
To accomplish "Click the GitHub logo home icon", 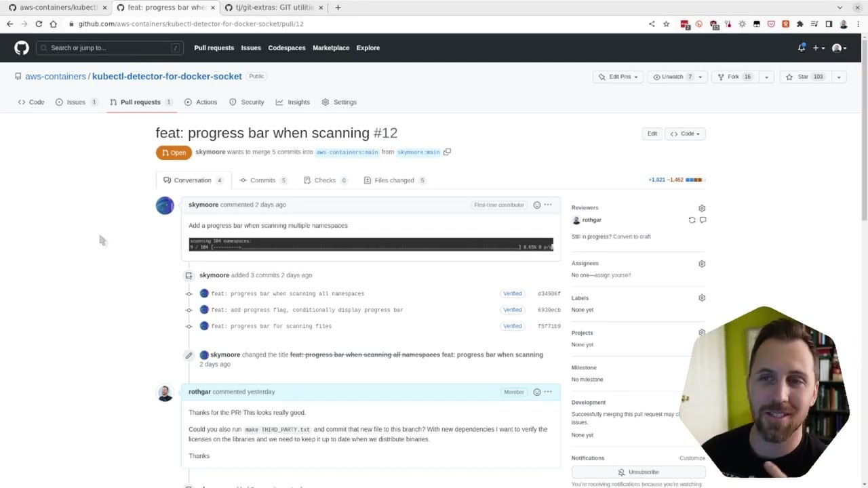I will 22,47.
